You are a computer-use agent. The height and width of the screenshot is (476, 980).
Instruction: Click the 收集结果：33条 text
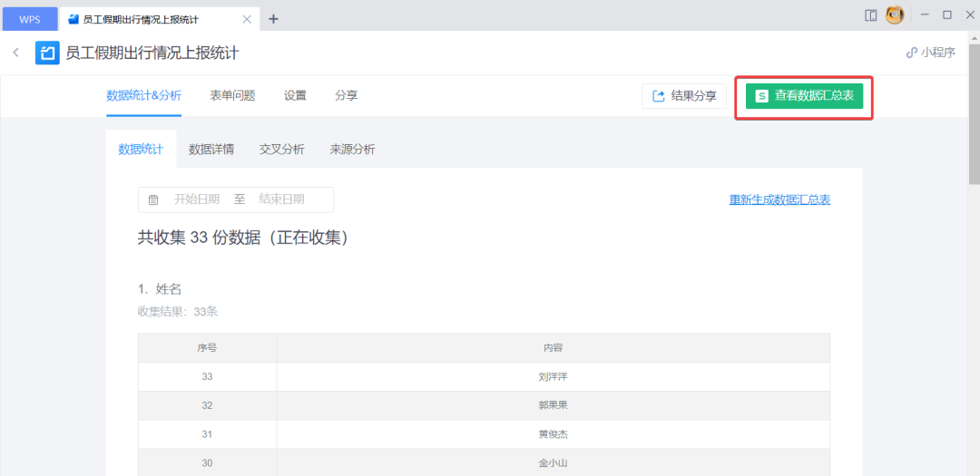point(178,312)
